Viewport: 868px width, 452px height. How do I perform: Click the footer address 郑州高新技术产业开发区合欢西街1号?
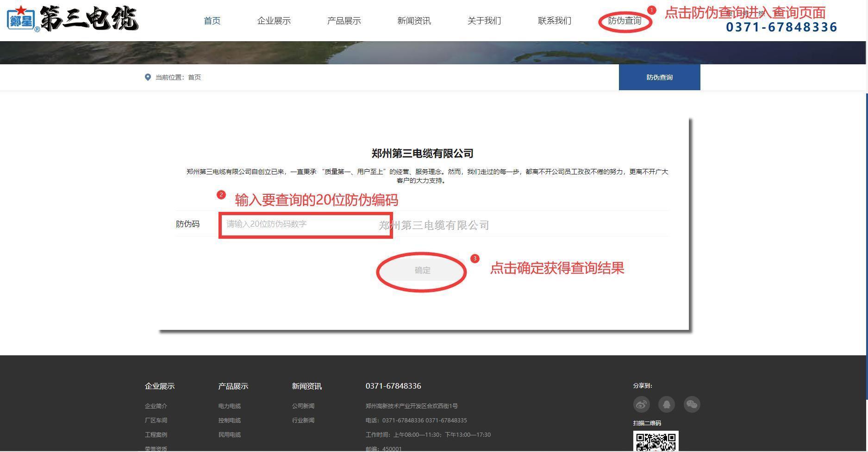coord(412,406)
